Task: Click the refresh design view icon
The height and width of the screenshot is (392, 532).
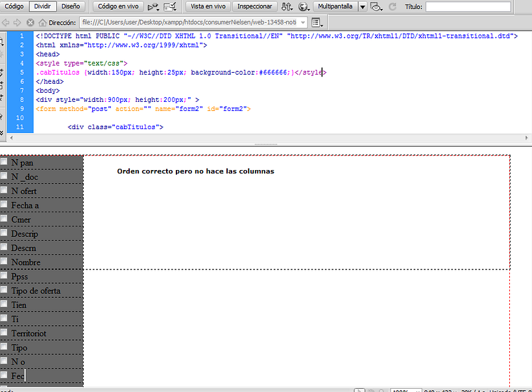Action: tap(393, 6)
